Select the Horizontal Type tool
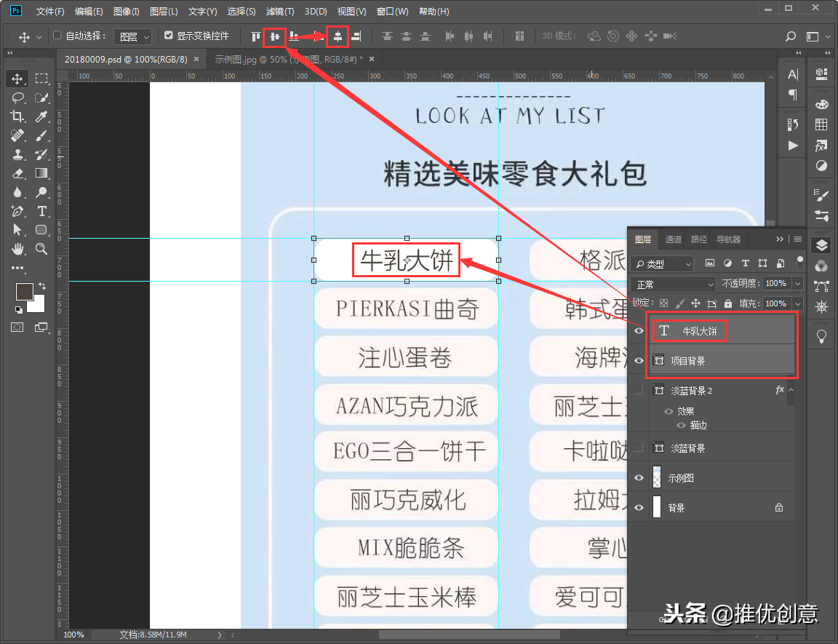838x644 pixels. pyautogui.click(x=41, y=211)
